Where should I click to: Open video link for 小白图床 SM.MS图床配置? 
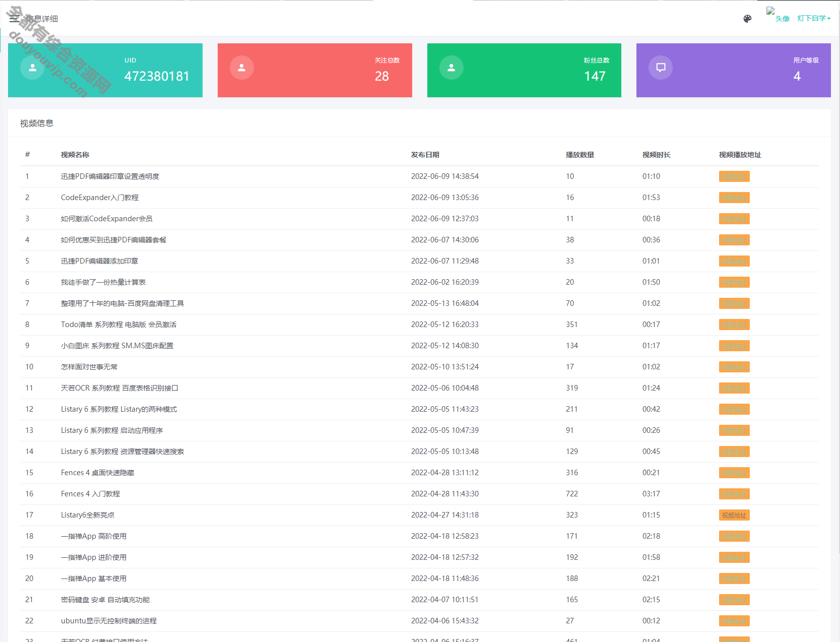(734, 346)
